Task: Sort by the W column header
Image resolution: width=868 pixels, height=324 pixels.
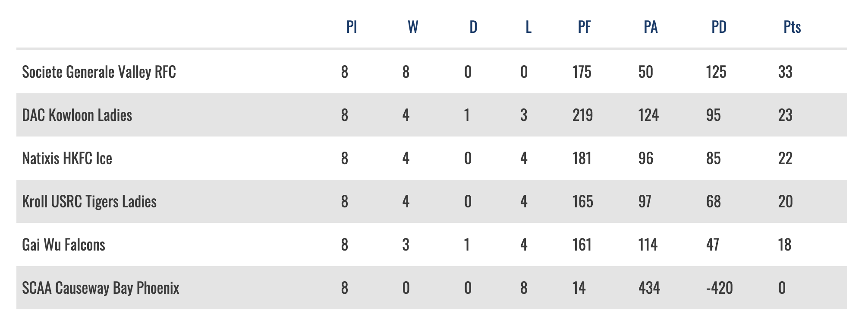Action: [413, 27]
